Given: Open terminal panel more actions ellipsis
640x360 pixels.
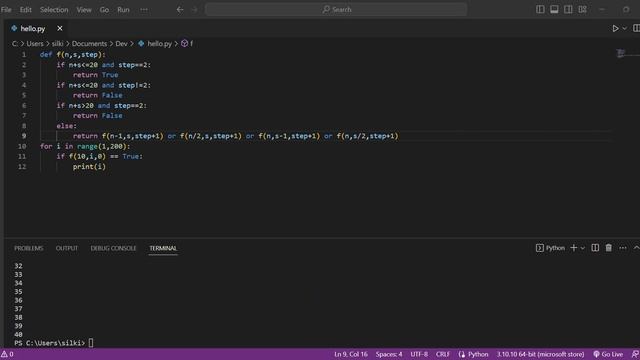Looking at the screenshot, I should coord(622,248).
